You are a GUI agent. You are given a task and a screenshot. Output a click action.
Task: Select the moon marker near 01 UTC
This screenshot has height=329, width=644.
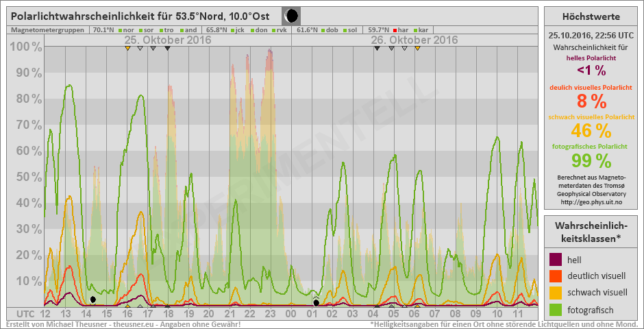(x=316, y=302)
